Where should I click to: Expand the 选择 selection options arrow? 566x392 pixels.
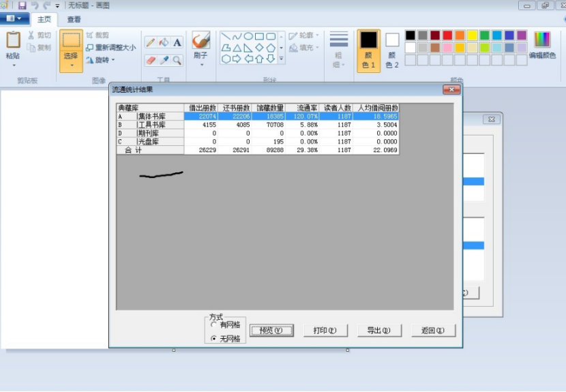(71, 65)
